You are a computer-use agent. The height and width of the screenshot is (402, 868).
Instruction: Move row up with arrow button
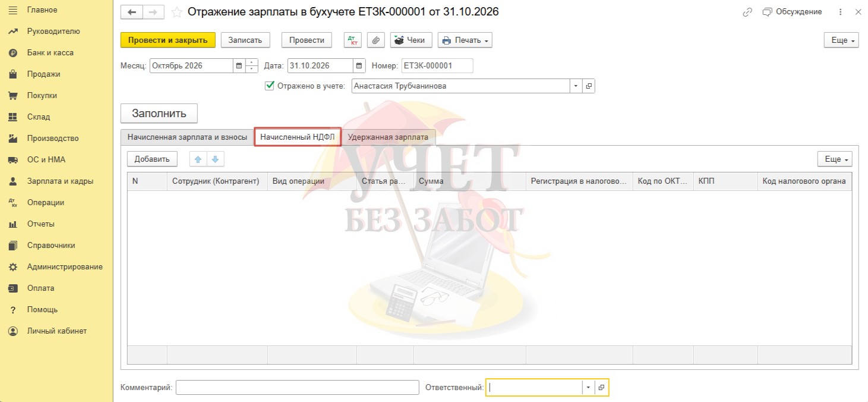click(198, 159)
